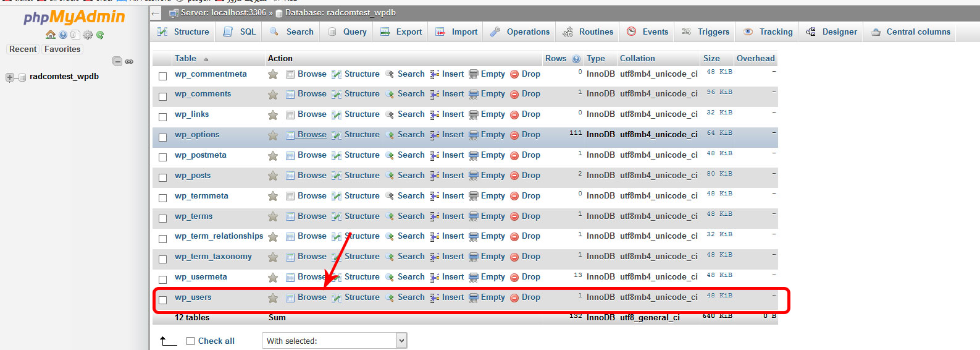Favorite wp_options table using star icon
980x350 pixels.
click(x=272, y=135)
